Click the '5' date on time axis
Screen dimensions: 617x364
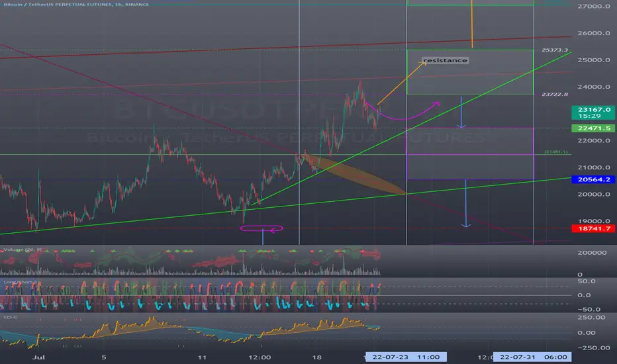pos(104,357)
